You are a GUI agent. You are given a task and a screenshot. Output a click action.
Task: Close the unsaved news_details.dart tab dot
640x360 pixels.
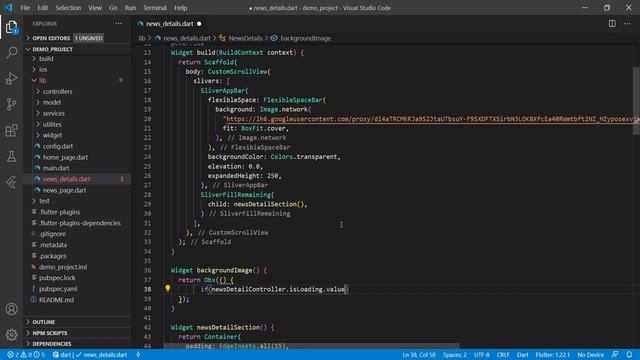(199, 24)
